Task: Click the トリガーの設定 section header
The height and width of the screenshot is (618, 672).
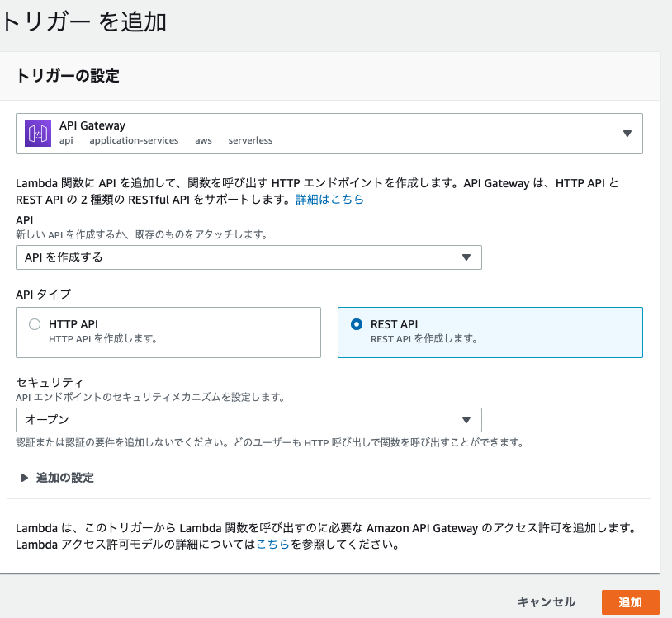Action: click(x=69, y=74)
